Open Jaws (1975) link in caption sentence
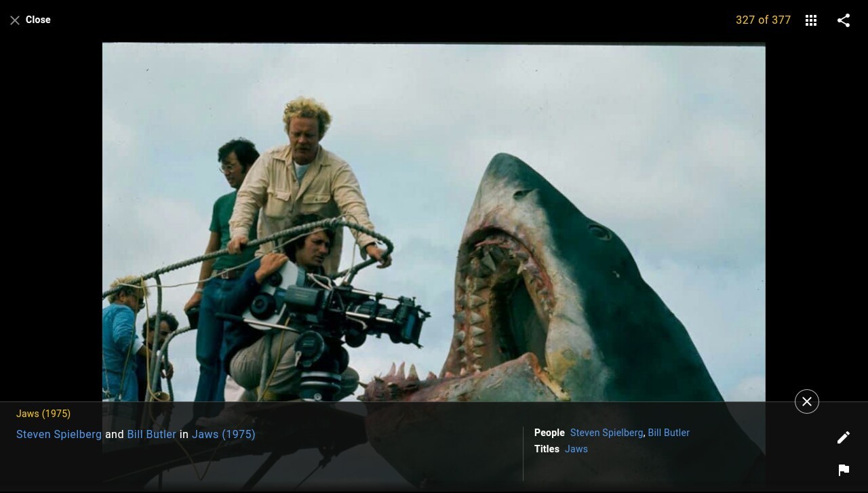This screenshot has width=868, height=493. pyautogui.click(x=224, y=434)
